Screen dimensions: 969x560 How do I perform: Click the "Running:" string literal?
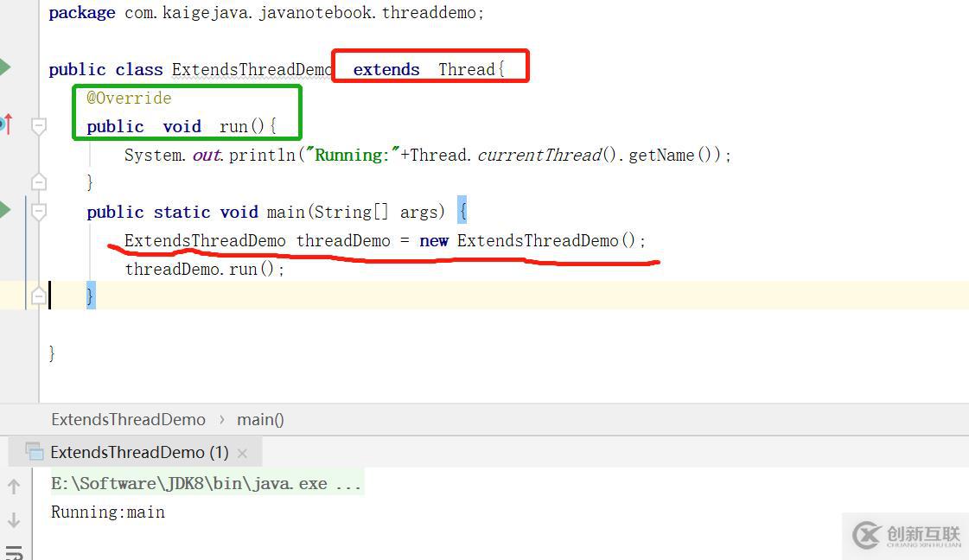point(353,155)
